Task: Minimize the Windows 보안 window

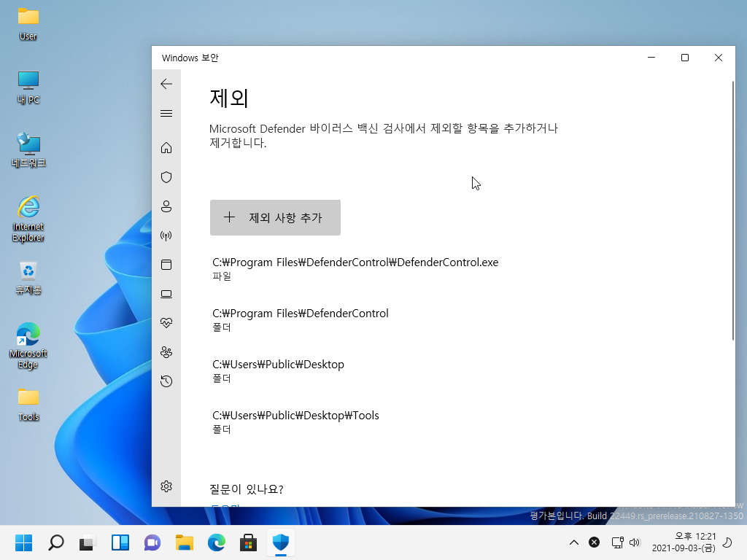Action: [x=651, y=58]
